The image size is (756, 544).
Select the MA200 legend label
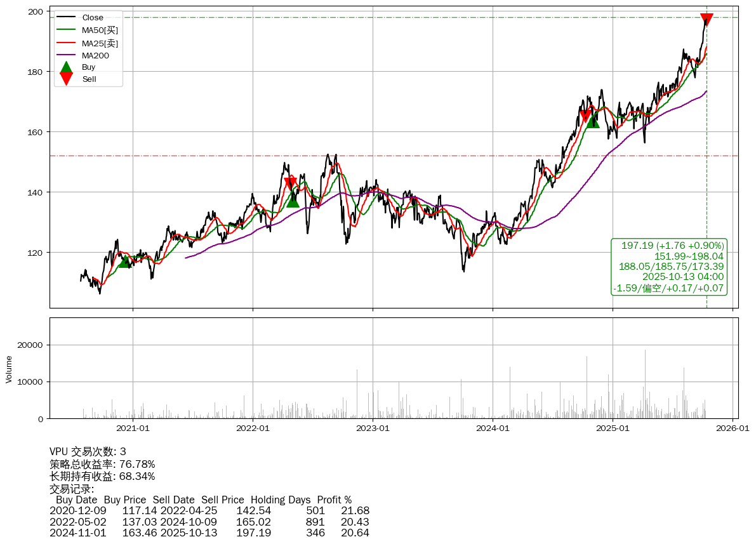click(x=95, y=56)
